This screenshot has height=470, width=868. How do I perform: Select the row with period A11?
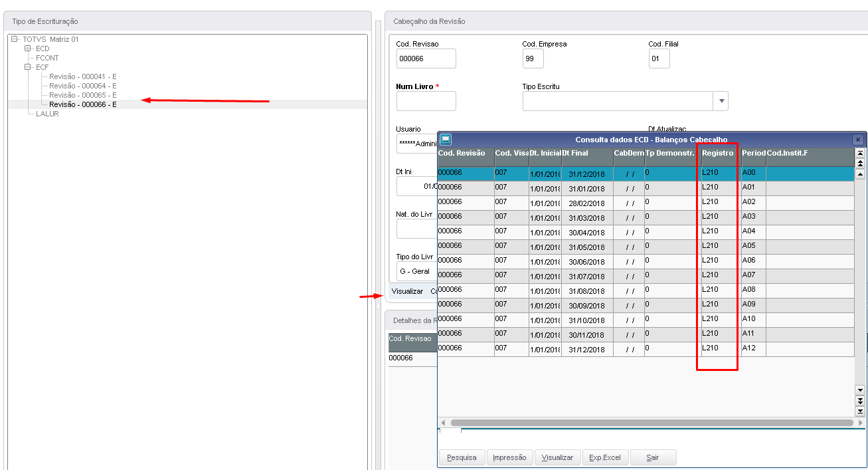(646, 334)
